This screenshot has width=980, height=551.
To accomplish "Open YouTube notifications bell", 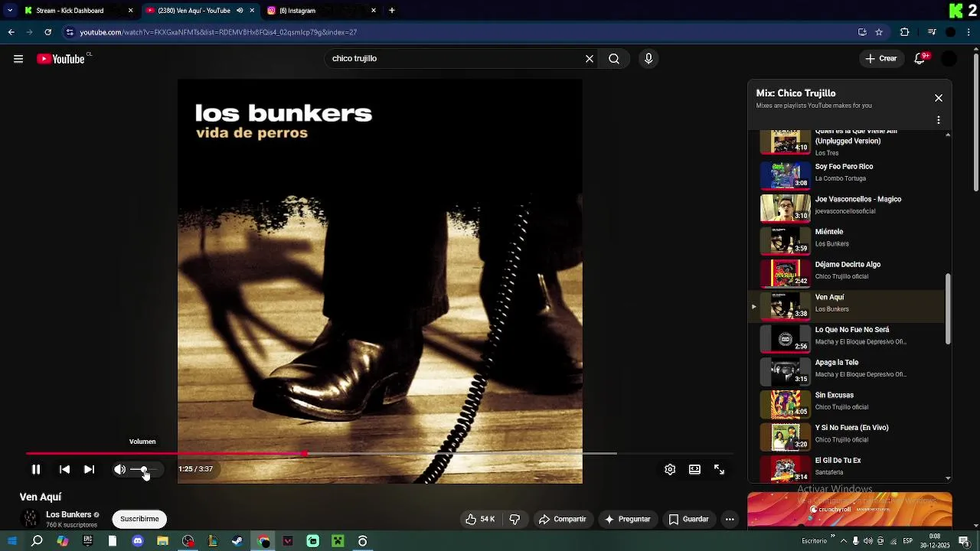I will (921, 59).
